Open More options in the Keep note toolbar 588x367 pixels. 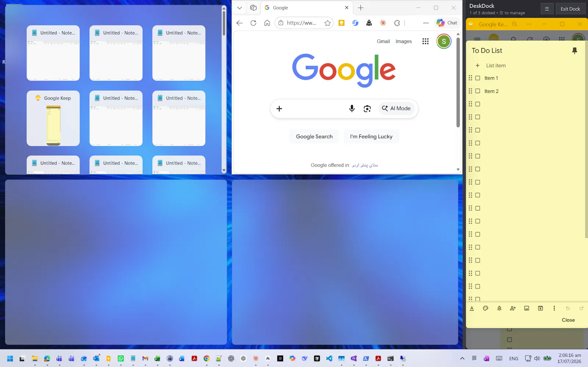tap(554, 308)
